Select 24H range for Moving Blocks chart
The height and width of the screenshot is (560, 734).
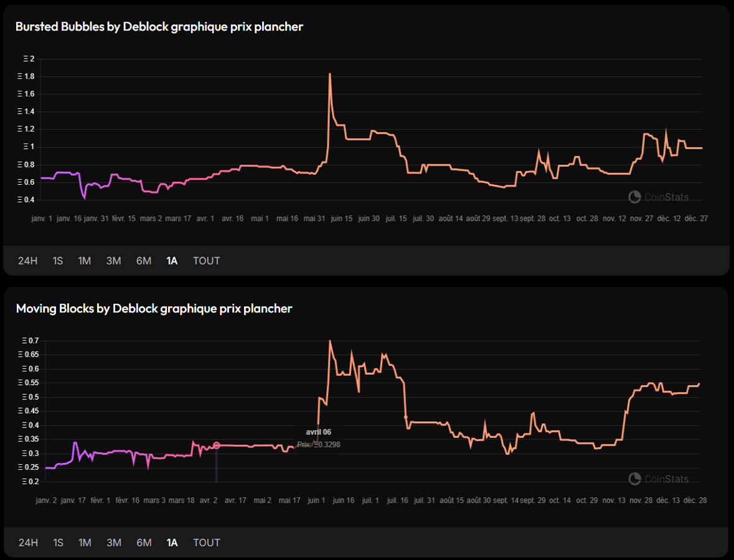point(28,543)
